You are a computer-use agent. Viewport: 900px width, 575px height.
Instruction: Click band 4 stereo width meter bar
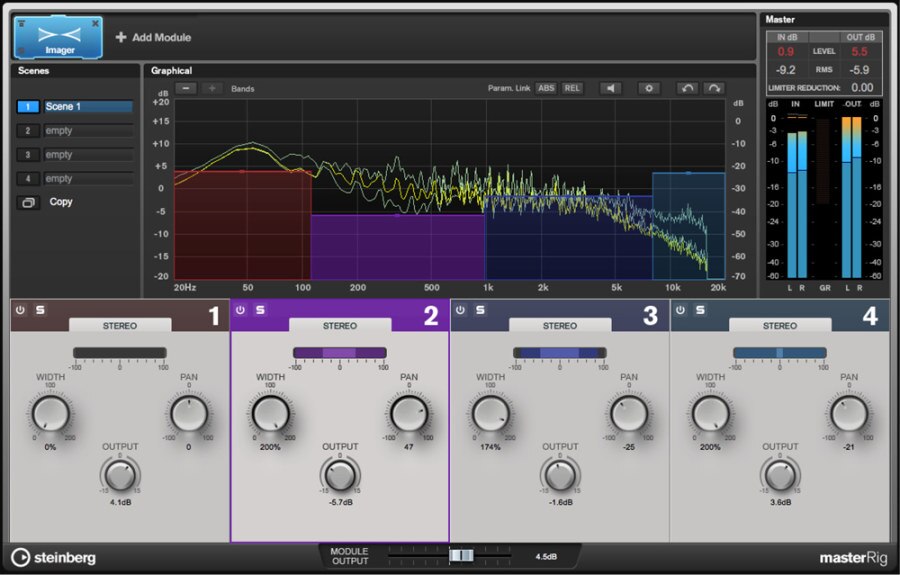point(779,353)
